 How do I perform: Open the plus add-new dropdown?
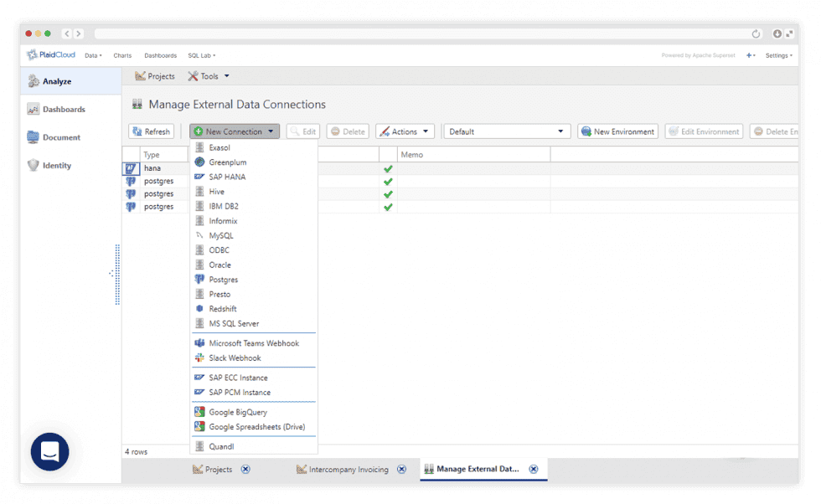[751, 55]
